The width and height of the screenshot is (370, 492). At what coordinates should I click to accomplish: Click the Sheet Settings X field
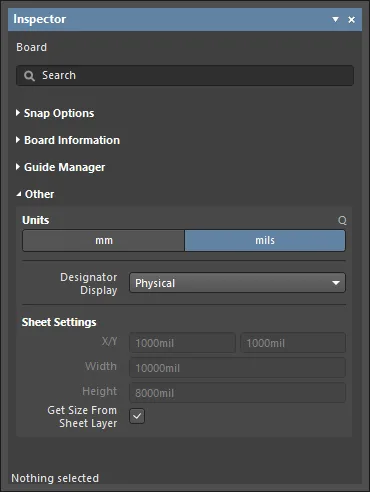coord(182,343)
